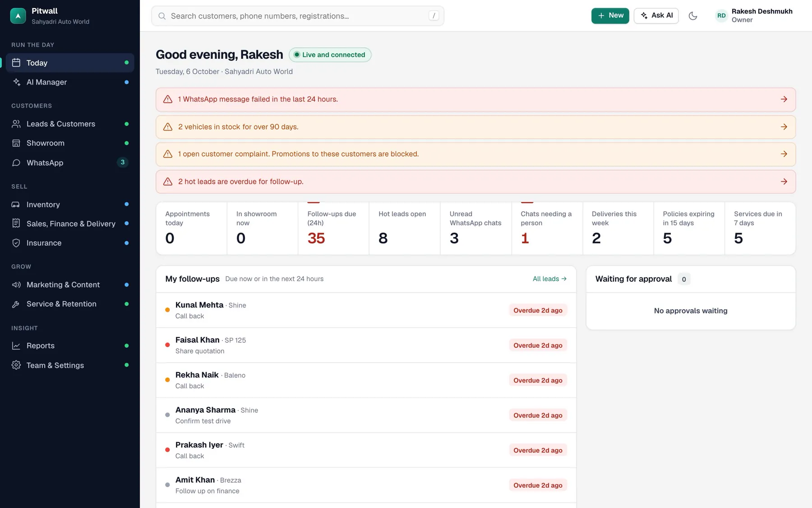Image resolution: width=812 pixels, height=508 pixels.
Task: Toggle dark mode with moon icon
Action: (693, 16)
